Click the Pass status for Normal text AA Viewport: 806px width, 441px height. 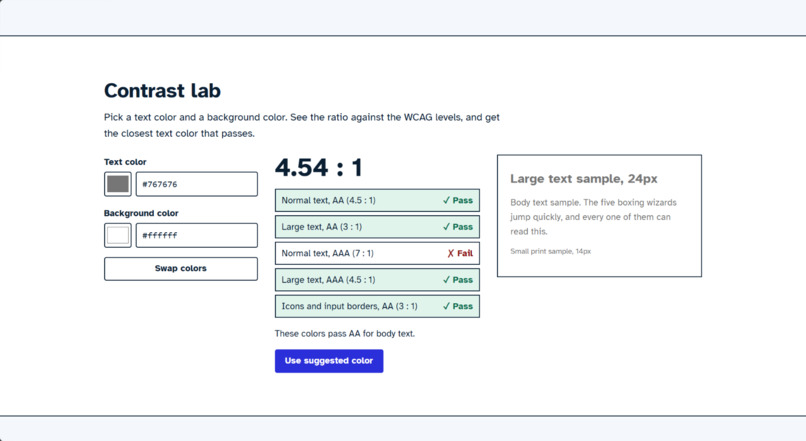click(x=458, y=200)
